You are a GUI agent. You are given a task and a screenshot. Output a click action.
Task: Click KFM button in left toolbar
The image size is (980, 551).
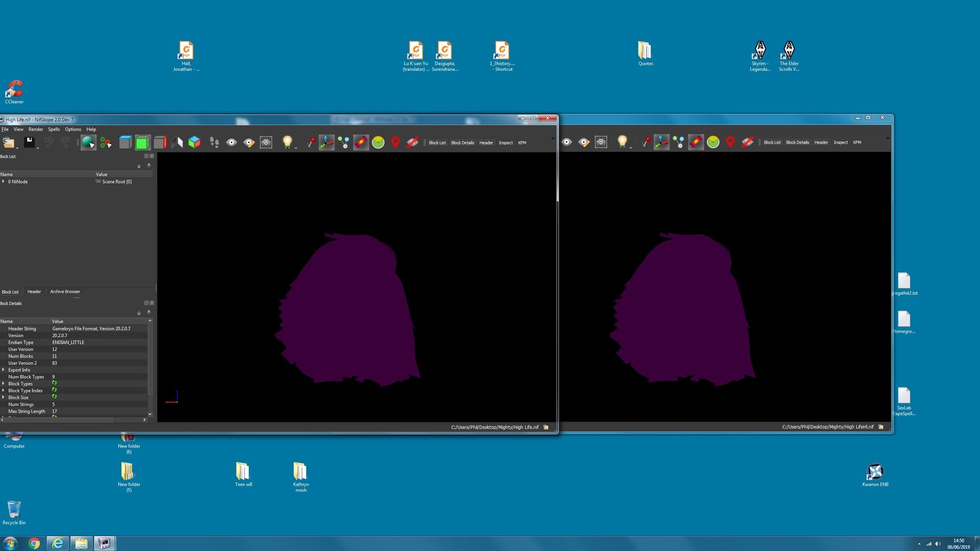[522, 143]
